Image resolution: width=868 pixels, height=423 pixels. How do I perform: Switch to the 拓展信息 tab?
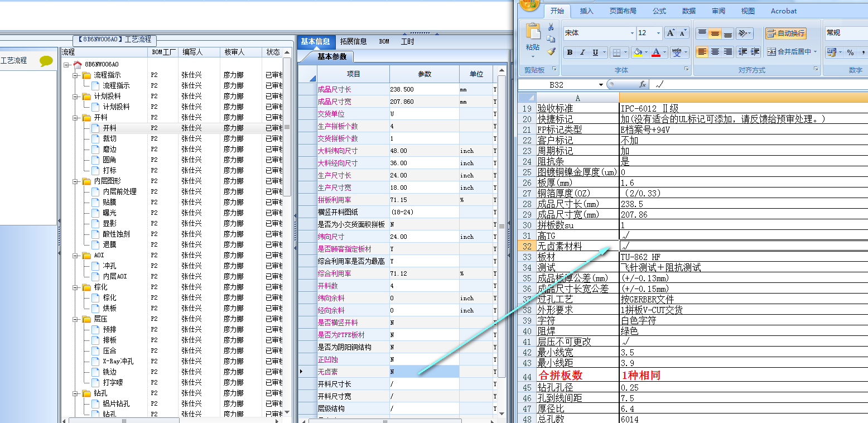[354, 41]
